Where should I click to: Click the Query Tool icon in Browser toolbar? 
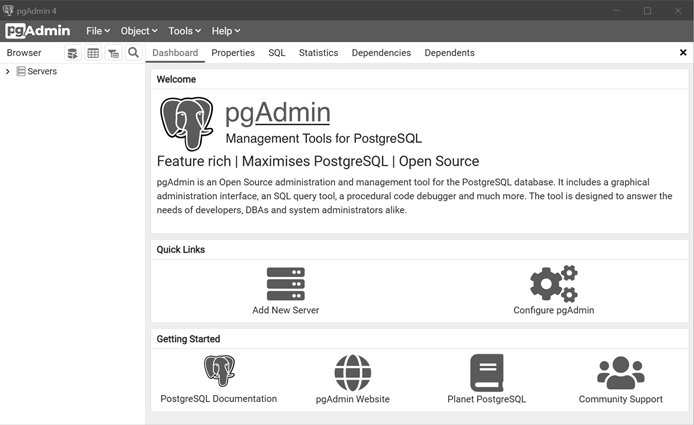(73, 53)
